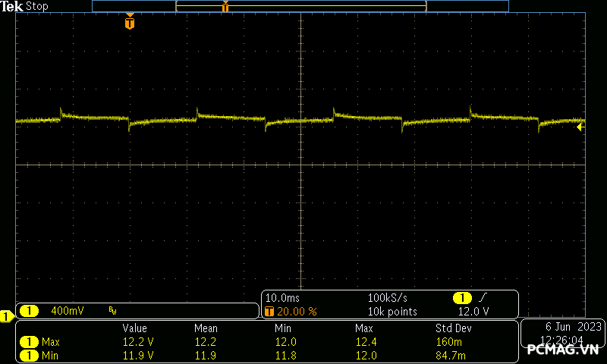
Task: Click the trigger marker in the record overview bar
Action: pyautogui.click(x=225, y=7)
